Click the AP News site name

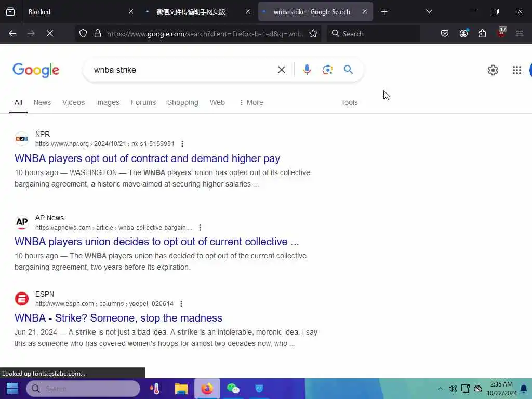tap(49, 218)
